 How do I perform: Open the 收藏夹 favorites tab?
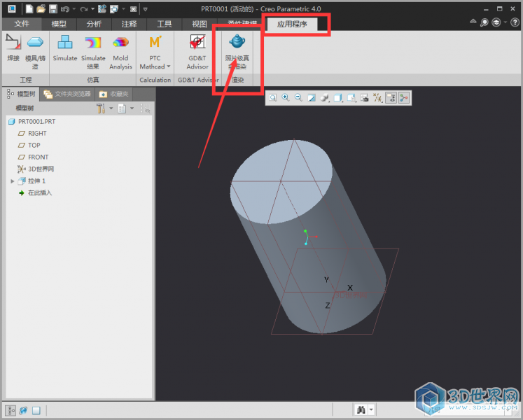click(113, 94)
